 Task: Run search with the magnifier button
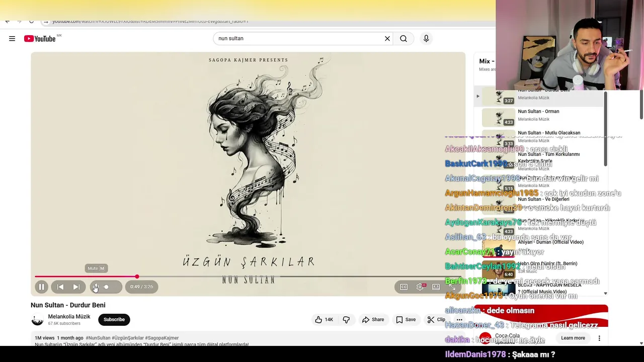(404, 38)
